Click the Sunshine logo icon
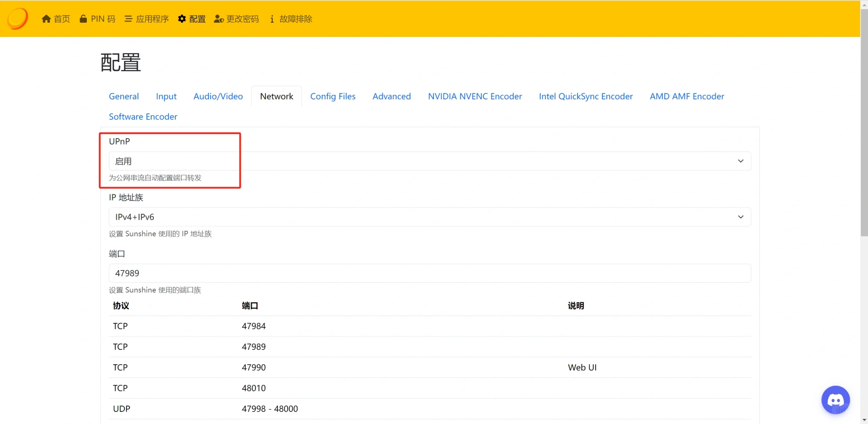 [x=18, y=18]
